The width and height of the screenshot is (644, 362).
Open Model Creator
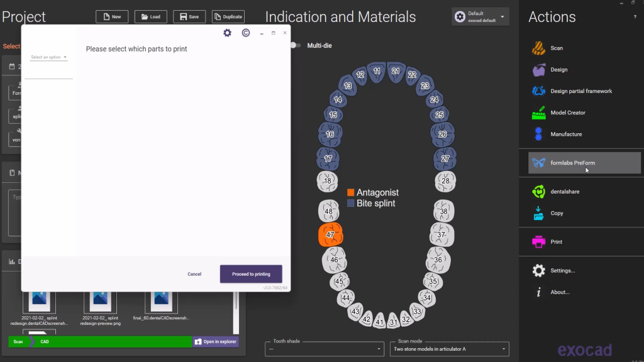[x=539, y=113]
